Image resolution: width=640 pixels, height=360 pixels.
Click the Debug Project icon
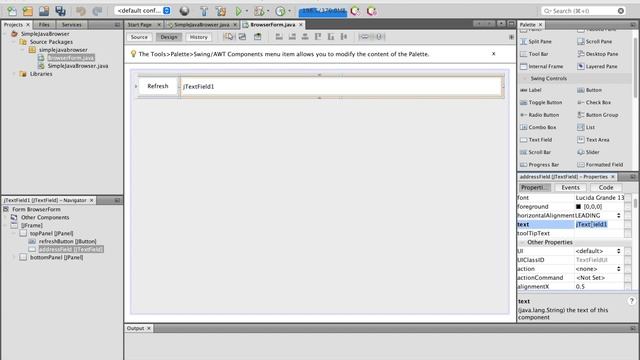coord(259,11)
